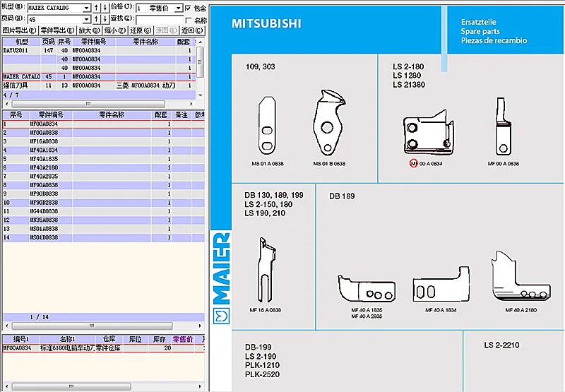Click the 零售价 column header in stock table

tap(183, 339)
